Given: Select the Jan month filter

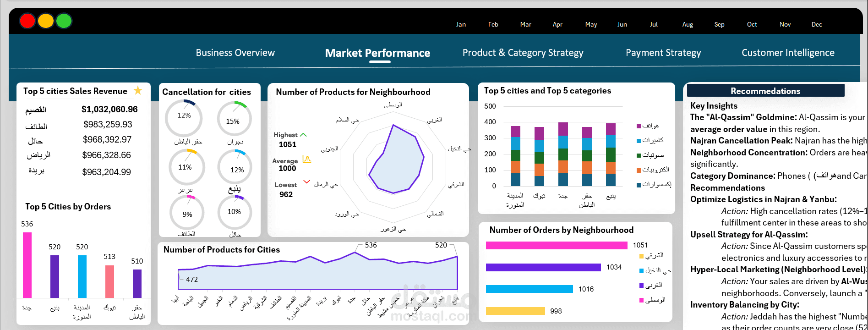Looking at the screenshot, I should 461,25.
